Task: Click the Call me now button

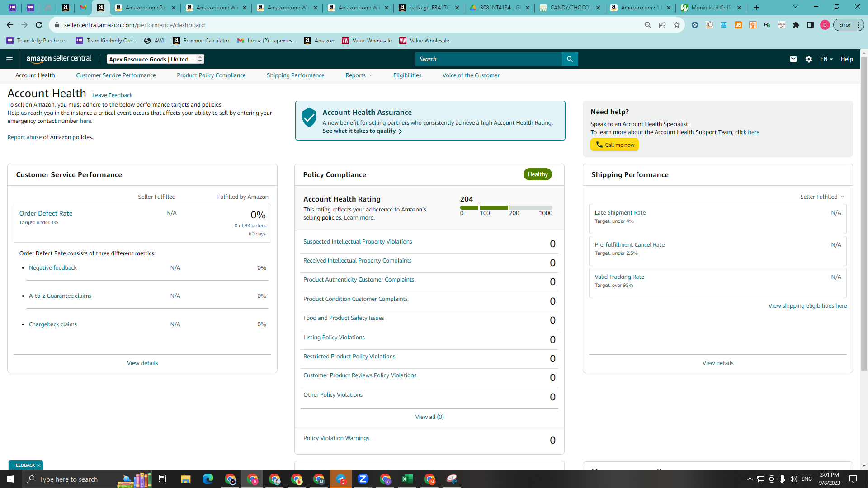Action: tap(614, 145)
